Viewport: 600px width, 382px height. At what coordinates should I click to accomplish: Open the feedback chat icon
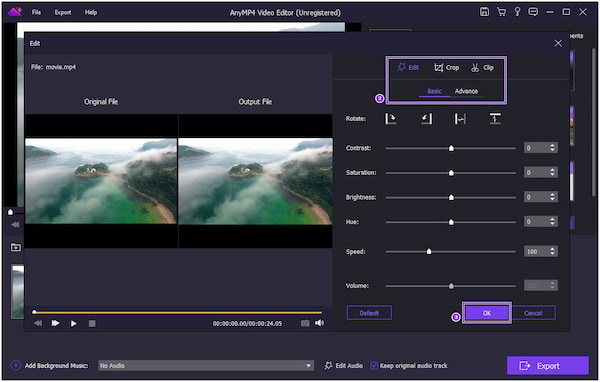point(533,12)
